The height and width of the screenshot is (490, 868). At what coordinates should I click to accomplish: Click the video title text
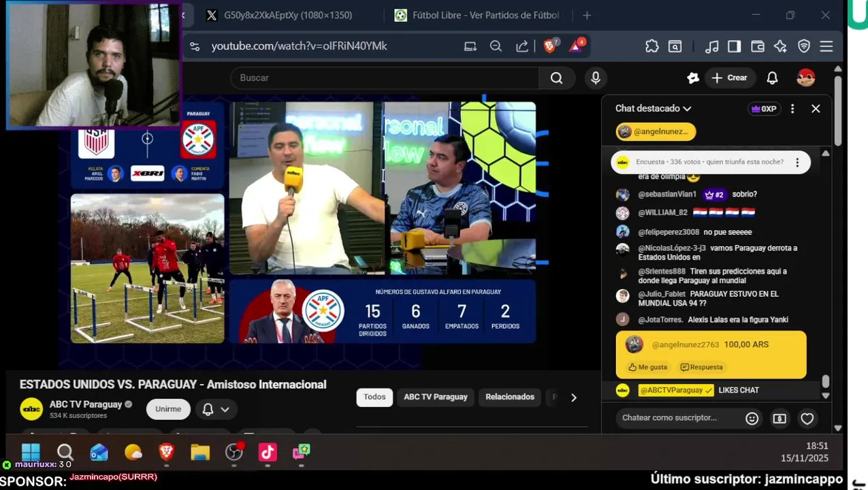pyautogui.click(x=173, y=385)
